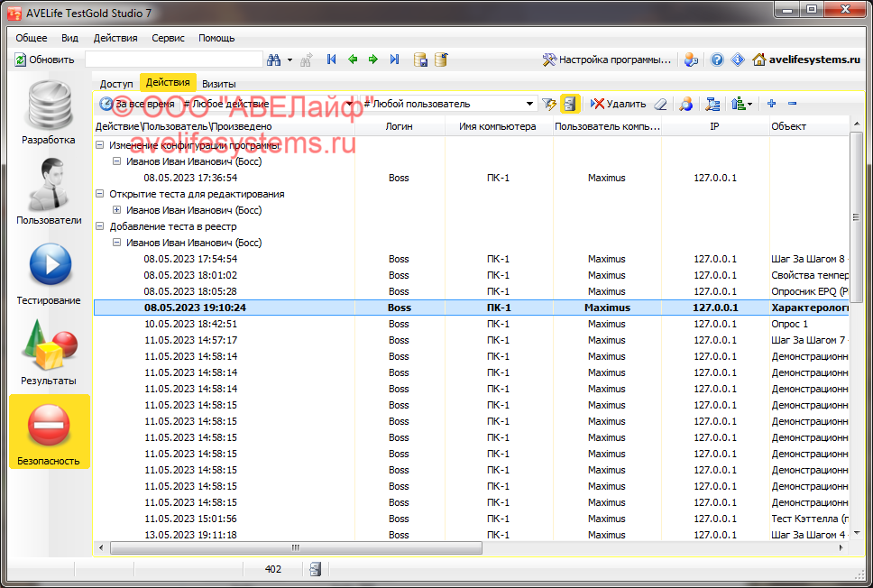
Task: Open the Любой пользователь dropdown
Action: click(x=530, y=104)
